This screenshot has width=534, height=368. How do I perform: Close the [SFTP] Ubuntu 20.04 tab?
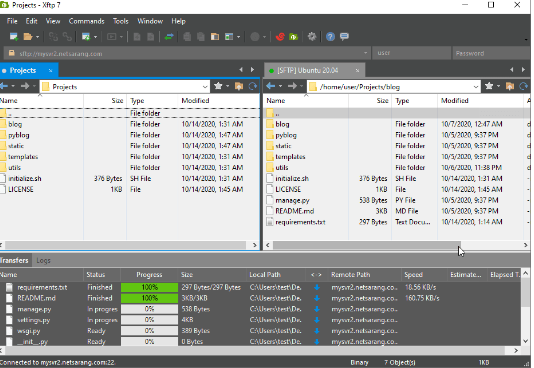pos(357,70)
